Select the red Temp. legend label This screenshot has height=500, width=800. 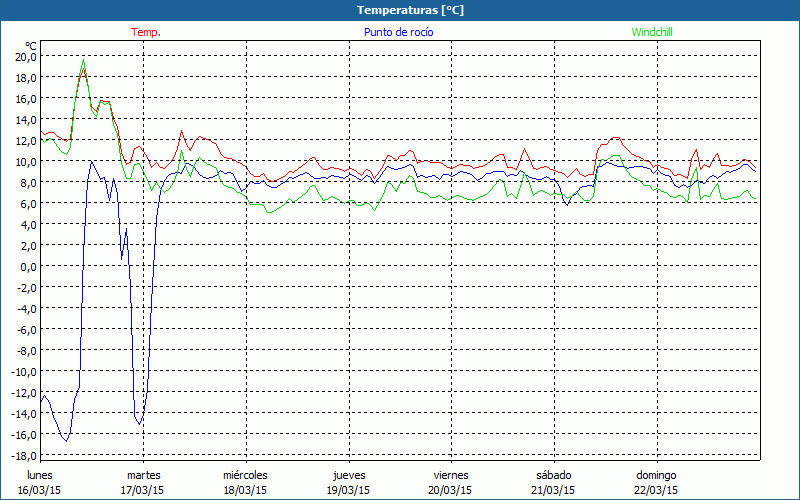(x=146, y=32)
